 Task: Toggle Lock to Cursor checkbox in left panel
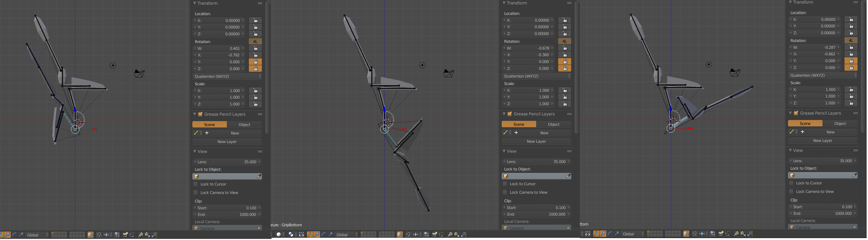pos(196,184)
